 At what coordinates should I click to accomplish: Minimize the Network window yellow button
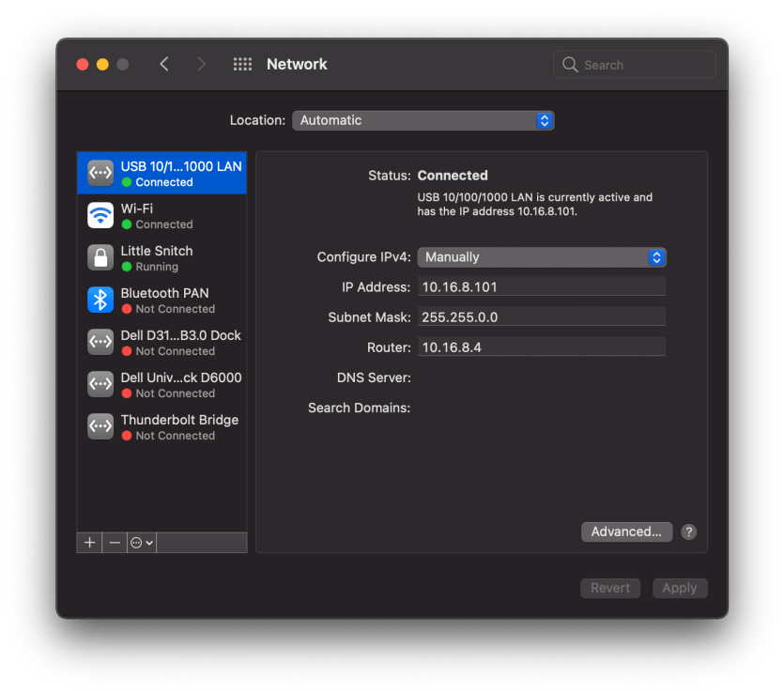(102, 65)
